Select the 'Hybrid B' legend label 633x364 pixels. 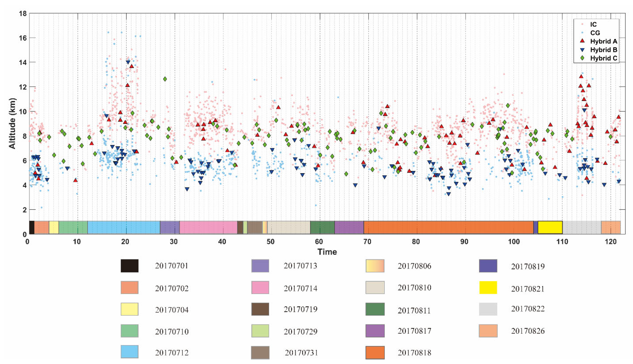tap(603, 50)
